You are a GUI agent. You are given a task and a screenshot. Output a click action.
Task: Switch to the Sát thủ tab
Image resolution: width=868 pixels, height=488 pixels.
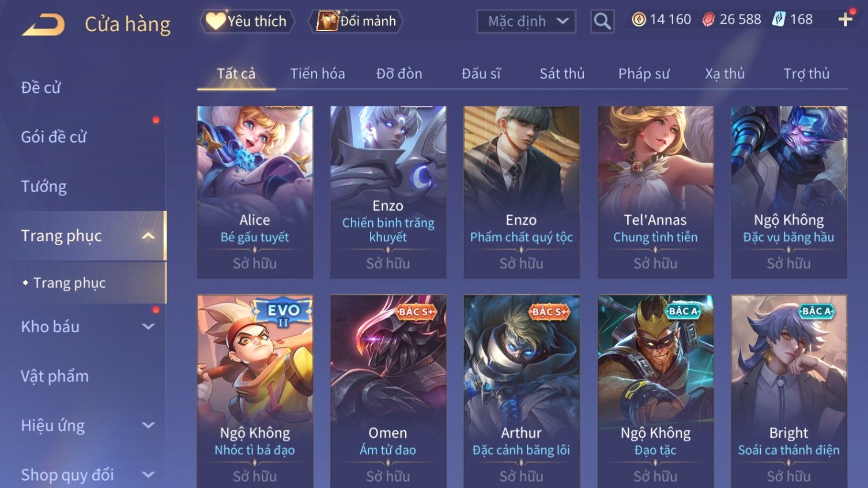coord(562,74)
